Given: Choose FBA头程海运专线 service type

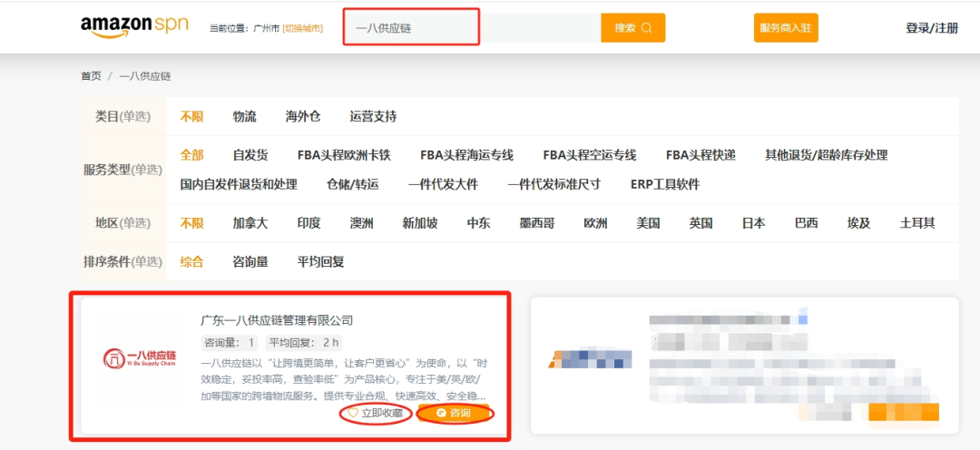Looking at the screenshot, I should (467, 155).
